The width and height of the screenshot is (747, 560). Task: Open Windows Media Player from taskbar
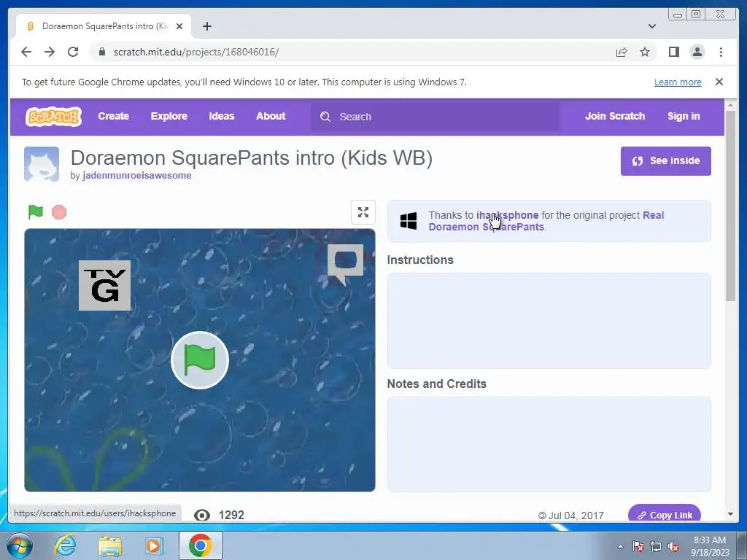coord(154,545)
